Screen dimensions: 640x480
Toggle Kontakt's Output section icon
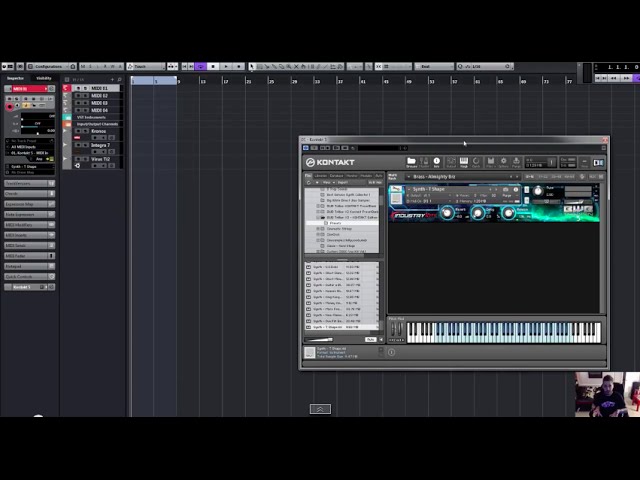point(451,162)
